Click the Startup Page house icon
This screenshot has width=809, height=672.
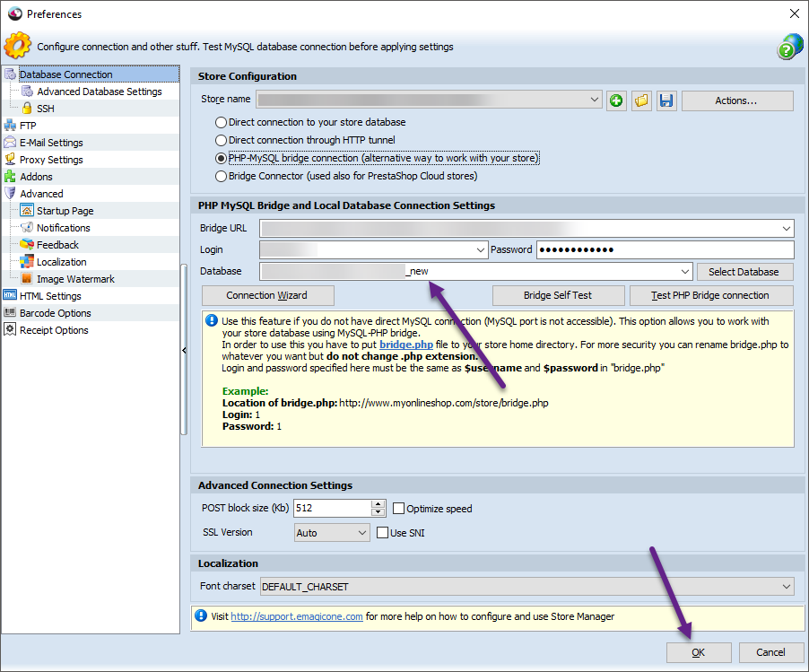point(27,211)
